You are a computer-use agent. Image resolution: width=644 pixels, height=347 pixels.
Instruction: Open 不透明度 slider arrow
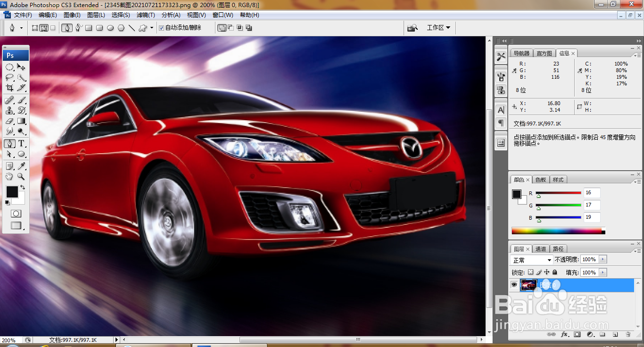(x=603, y=259)
